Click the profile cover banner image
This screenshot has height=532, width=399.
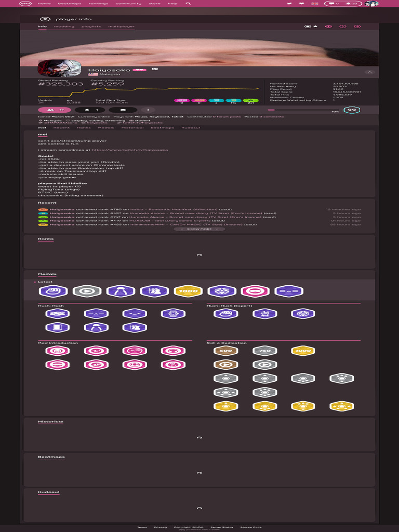[x=199, y=48]
